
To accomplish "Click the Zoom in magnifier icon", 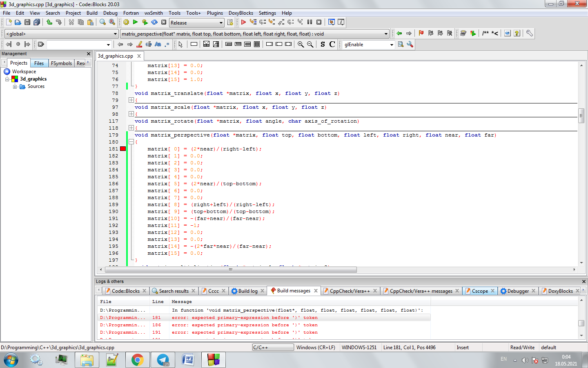I will [x=301, y=45].
